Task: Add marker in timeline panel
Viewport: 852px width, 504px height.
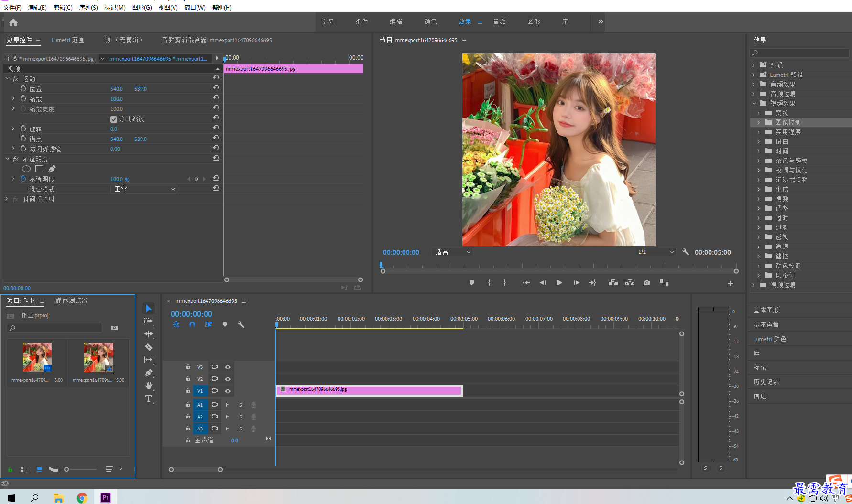Action: pyautogui.click(x=225, y=324)
